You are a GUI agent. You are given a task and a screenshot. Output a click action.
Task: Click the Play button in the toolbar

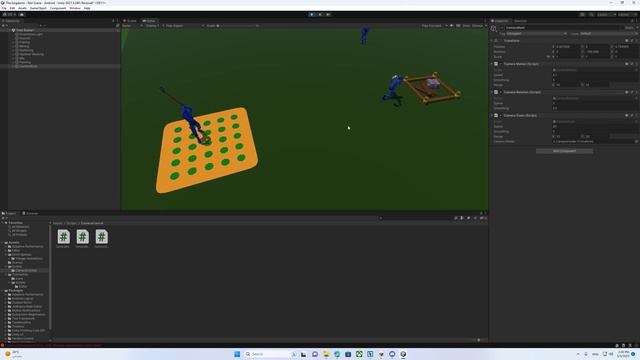pos(312,14)
